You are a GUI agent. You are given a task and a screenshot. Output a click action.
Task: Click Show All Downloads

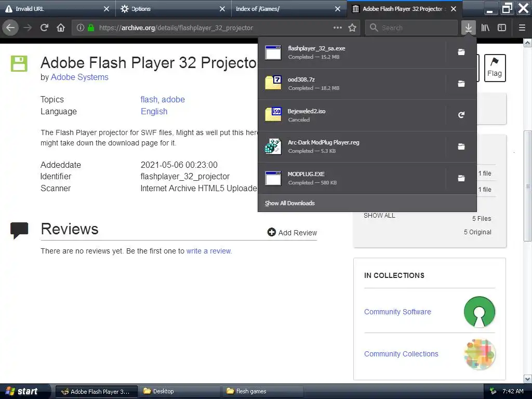[x=290, y=203]
